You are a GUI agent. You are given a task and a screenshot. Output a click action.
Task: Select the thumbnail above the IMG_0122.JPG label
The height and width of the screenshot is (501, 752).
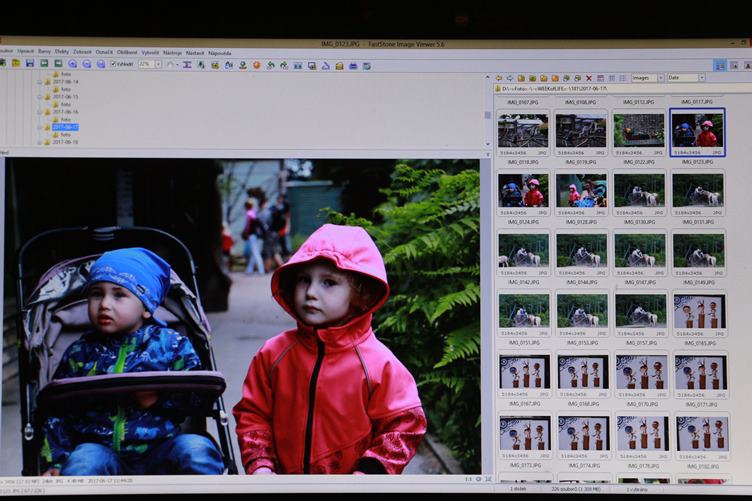(639, 133)
